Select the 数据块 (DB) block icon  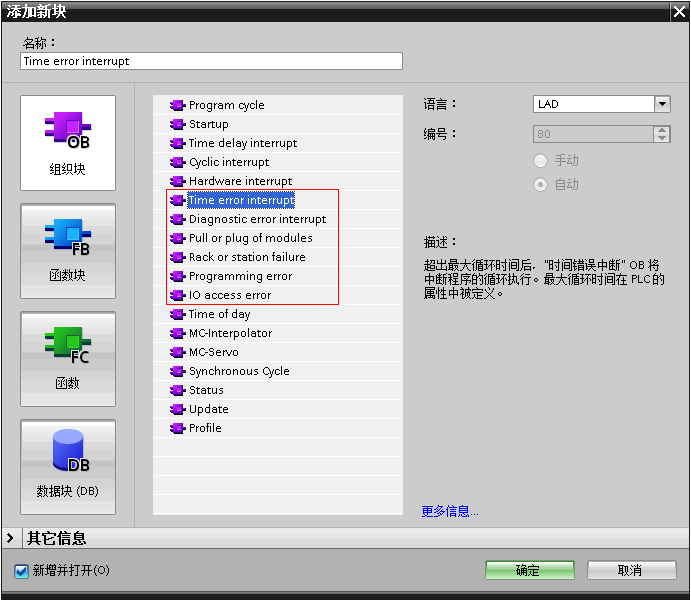coord(68,466)
